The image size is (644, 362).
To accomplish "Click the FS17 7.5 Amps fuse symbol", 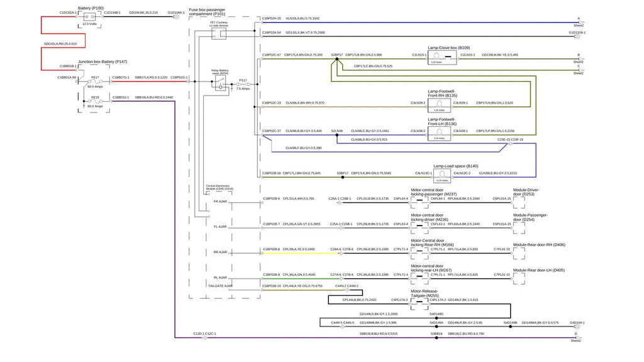I will click(243, 84).
